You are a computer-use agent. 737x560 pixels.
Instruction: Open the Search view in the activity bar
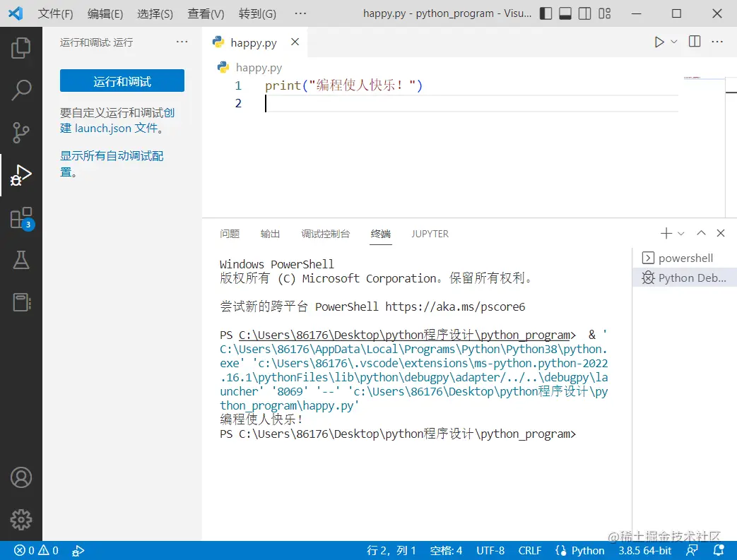pyautogui.click(x=21, y=90)
